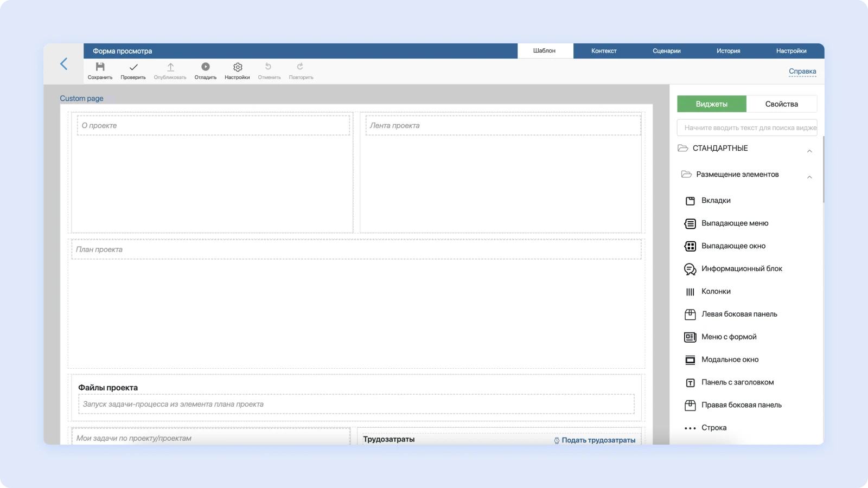The width and height of the screenshot is (868, 488).
Task: Choose the Информационный блок widget icon
Action: tap(690, 269)
